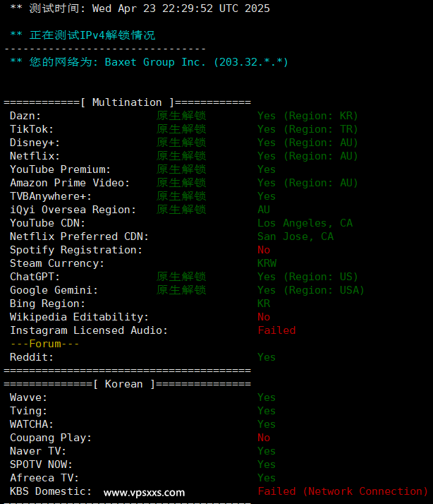Screen dimensions: 433x504
Task: Click the 'ChatGPT:' label
Action: 35,277
